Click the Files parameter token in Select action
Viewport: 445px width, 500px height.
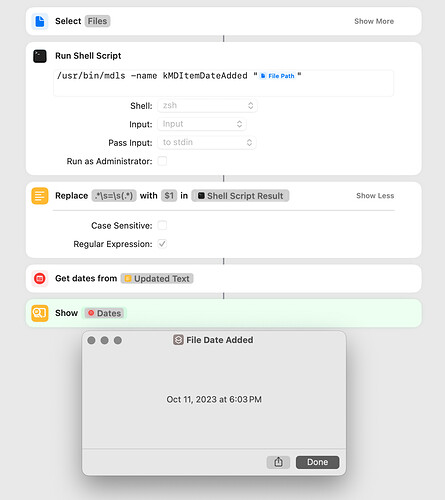[x=97, y=21]
